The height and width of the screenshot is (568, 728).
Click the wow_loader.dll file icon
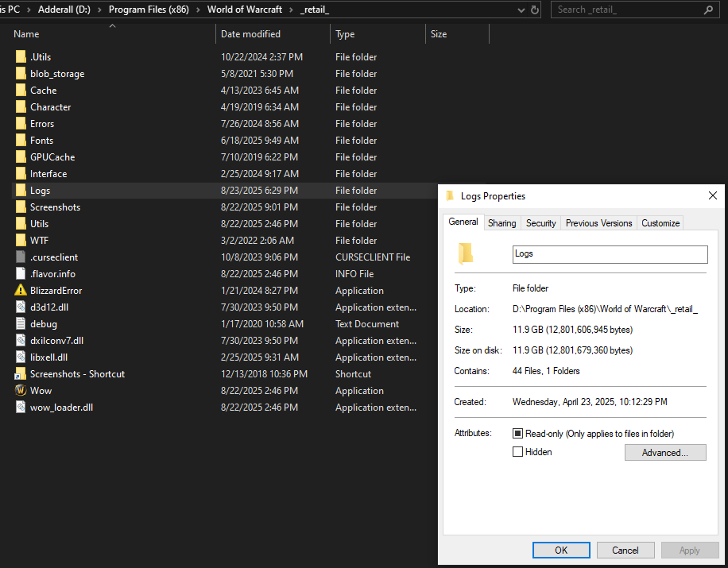click(x=21, y=407)
